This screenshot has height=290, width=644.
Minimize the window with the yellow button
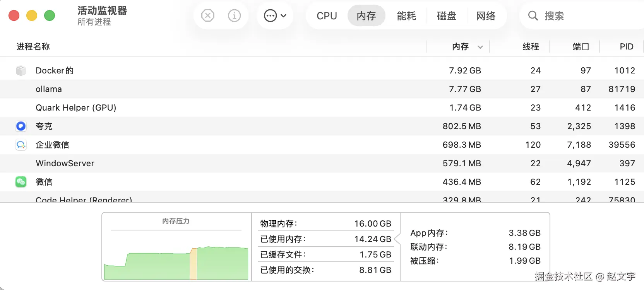32,15
